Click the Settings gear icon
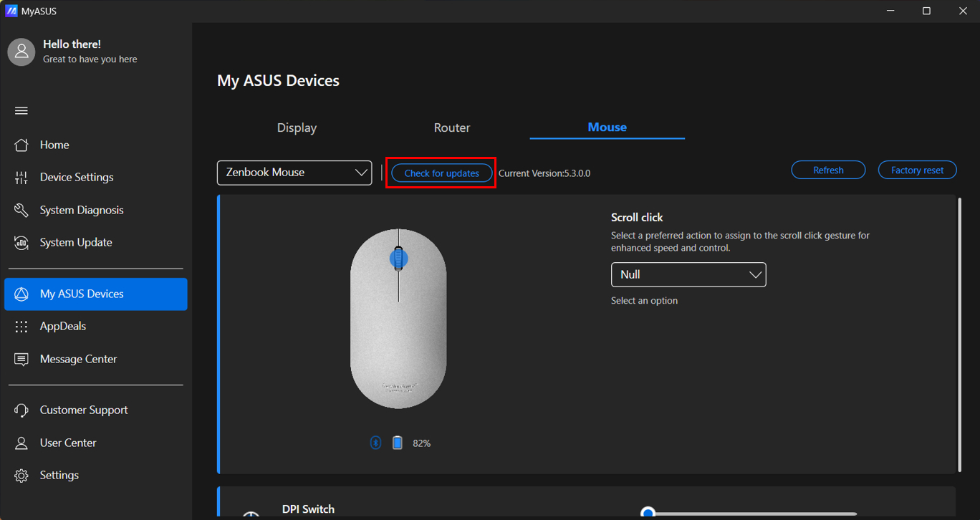This screenshot has width=980, height=520. click(21, 476)
